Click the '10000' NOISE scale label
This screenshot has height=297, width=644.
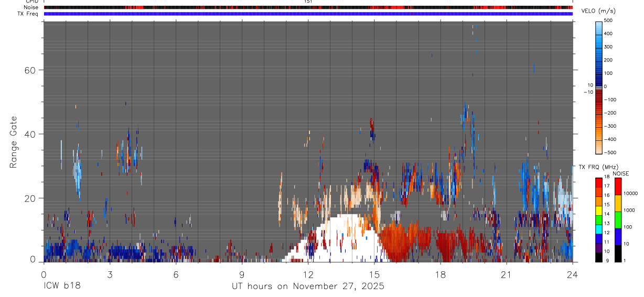tap(630, 193)
